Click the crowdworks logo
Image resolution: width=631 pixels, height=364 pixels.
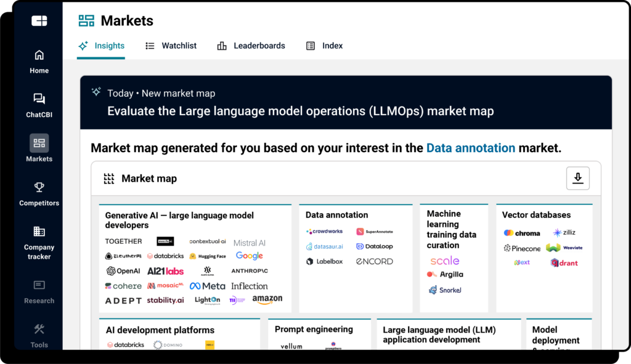click(x=324, y=231)
